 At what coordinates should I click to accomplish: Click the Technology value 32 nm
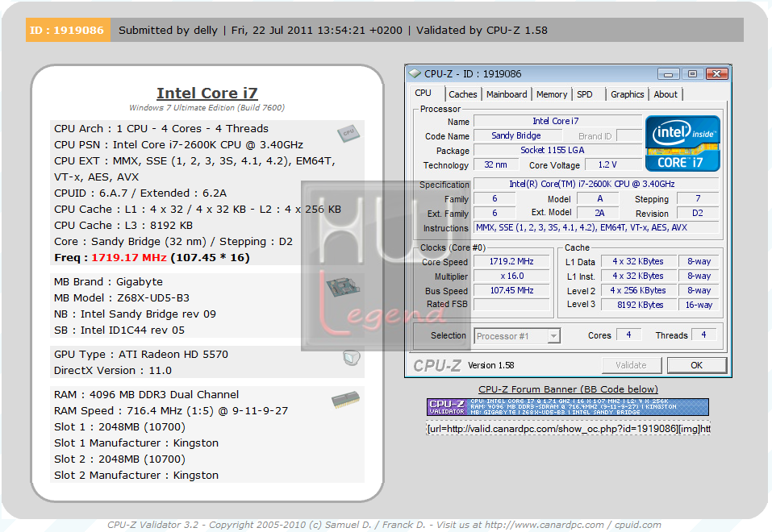click(x=496, y=164)
